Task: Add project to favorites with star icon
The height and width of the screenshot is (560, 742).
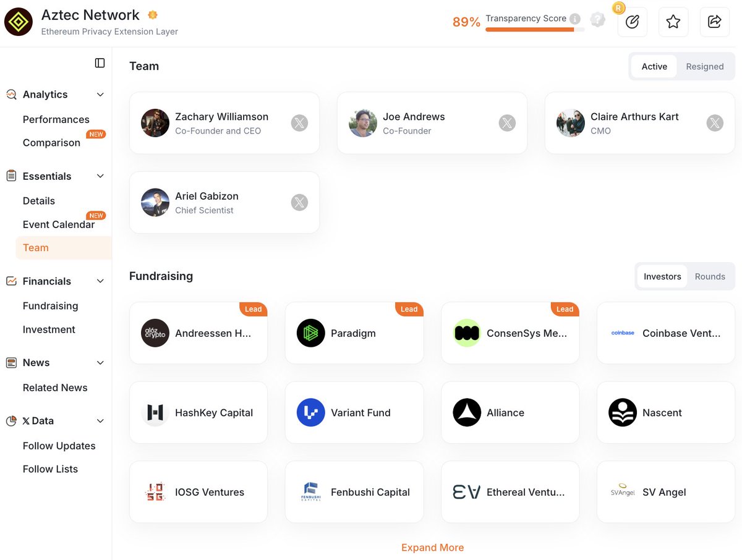Action: (x=673, y=22)
